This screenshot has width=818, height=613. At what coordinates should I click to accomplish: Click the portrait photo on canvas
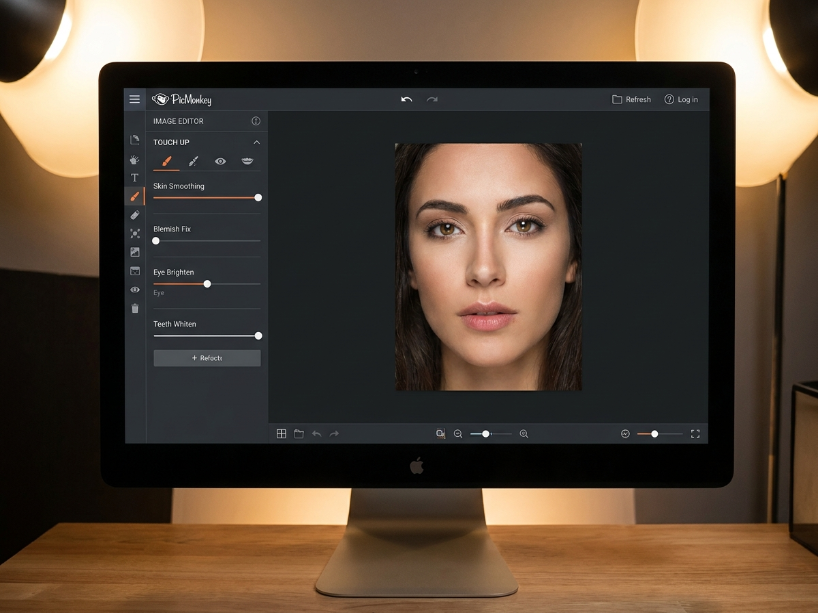point(488,267)
